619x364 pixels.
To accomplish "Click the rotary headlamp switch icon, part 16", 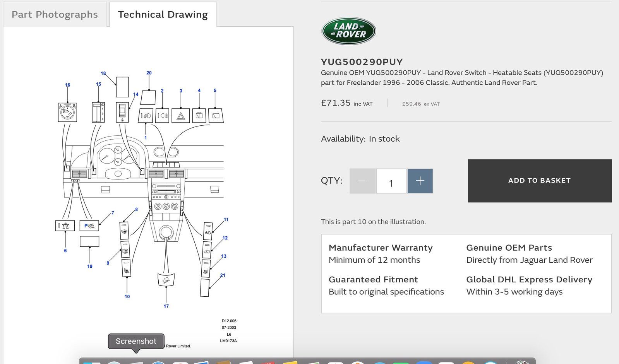I will click(x=67, y=113).
